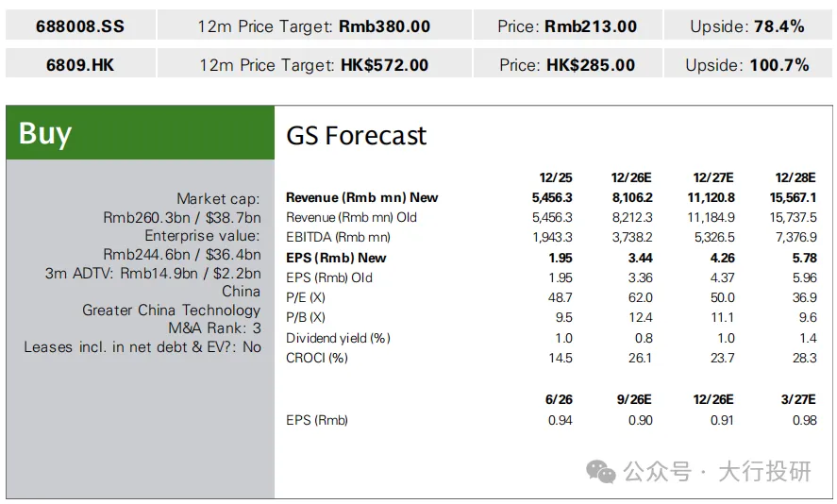Screen dimensions: 837x504
Task: Click Price HK$285.00 cell
Action: coord(567,64)
